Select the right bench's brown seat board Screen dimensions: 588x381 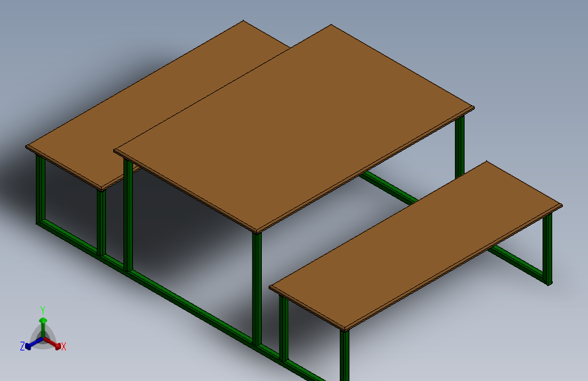(416, 245)
